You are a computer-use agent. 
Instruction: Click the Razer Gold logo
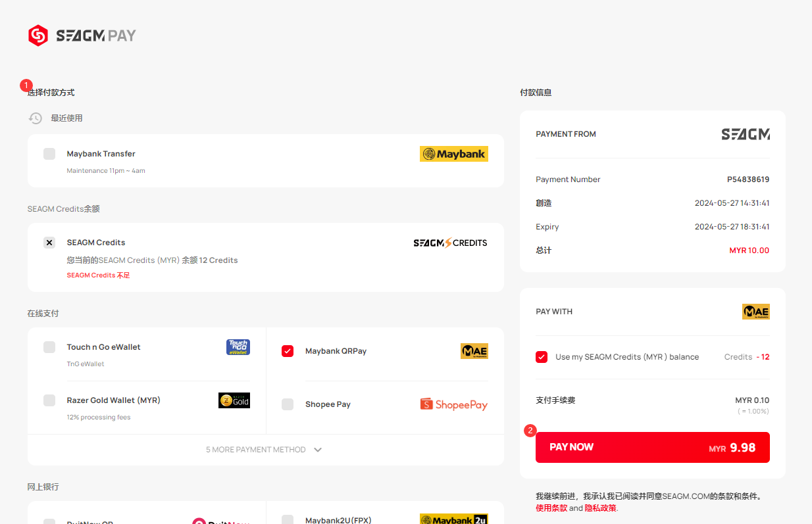click(234, 400)
